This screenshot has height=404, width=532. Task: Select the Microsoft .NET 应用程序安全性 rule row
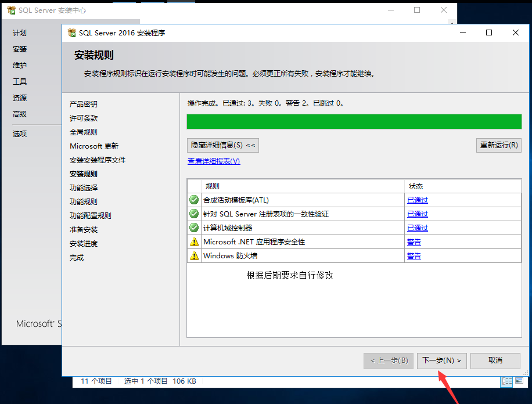(354, 242)
